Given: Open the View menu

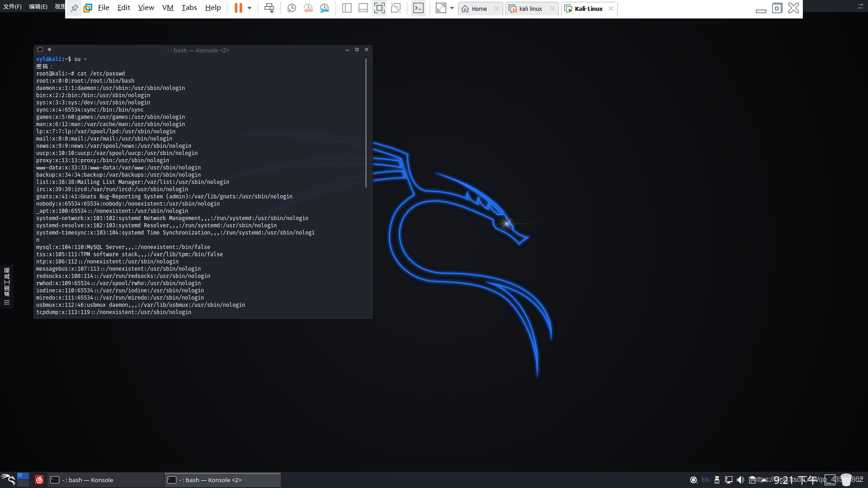Looking at the screenshot, I should pyautogui.click(x=146, y=8).
